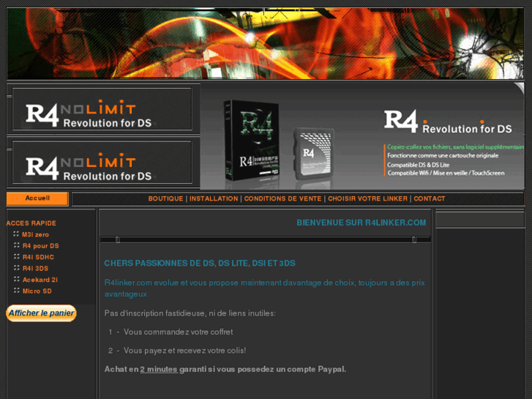The image size is (532, 399).
Task: Select M3i zero quick link
Action: pyautogui.click(x=36, y=235)
